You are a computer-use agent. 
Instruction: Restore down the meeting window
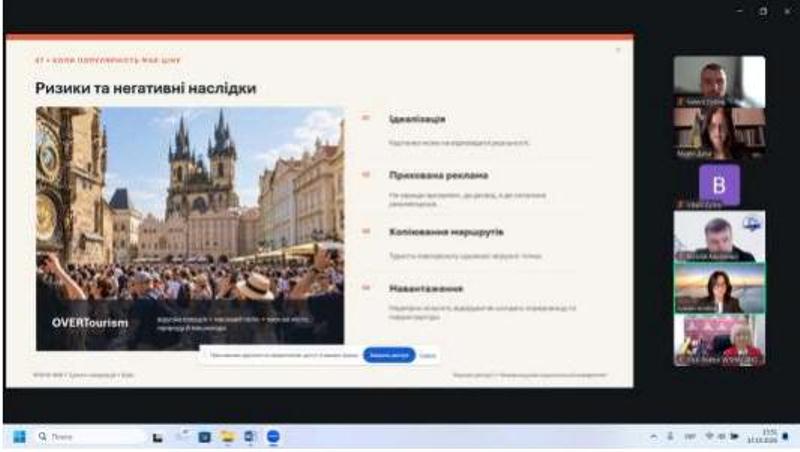(763, 11)
